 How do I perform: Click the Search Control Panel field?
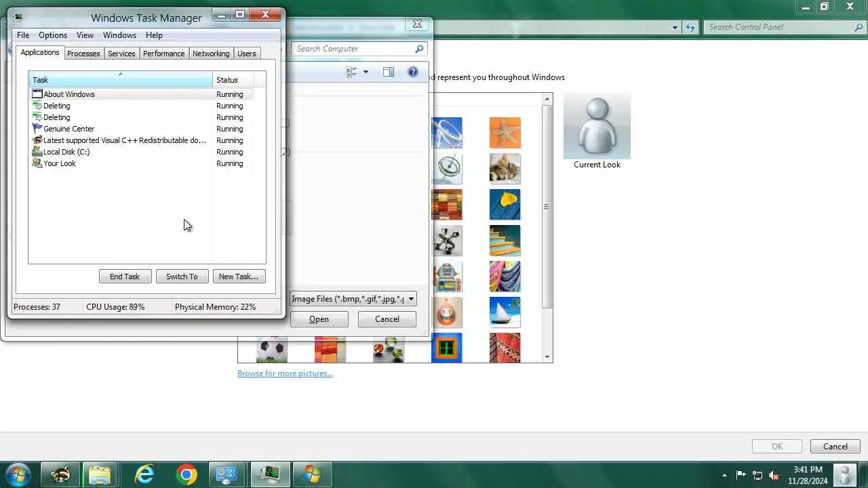(x=778, y=27)
